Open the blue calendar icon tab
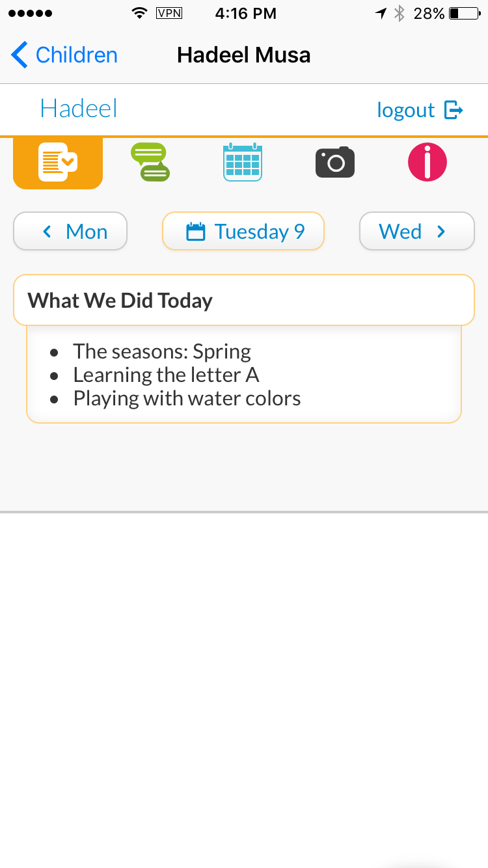The height and width of the screenshot is (868, 488). click(243, 162)
